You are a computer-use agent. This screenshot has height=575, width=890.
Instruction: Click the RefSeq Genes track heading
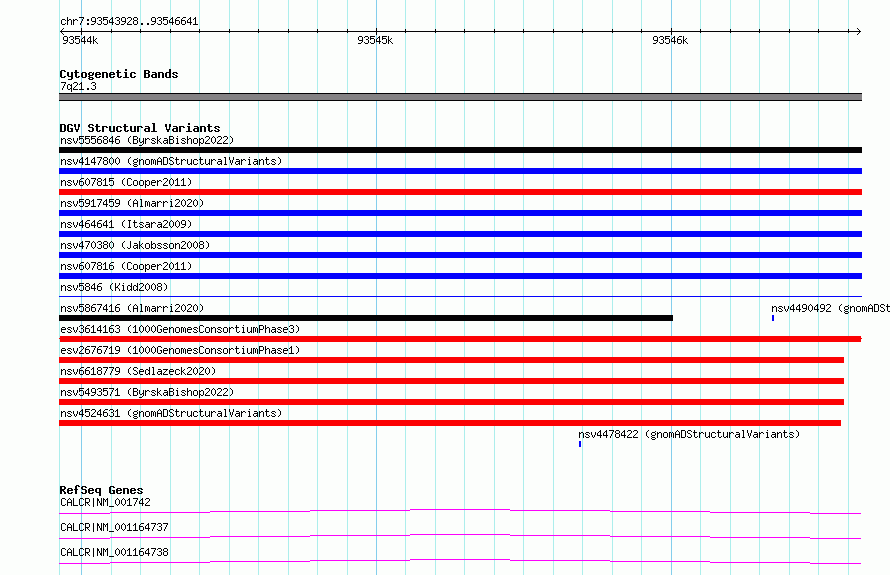tap(101, 490)
